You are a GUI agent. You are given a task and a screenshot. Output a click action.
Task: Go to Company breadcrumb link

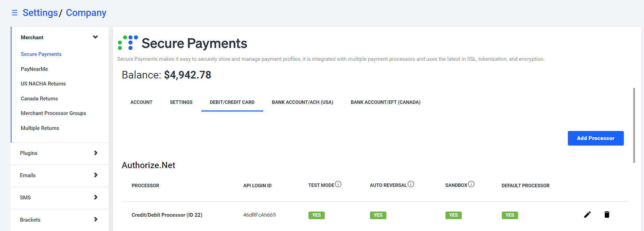pos(86,13)
